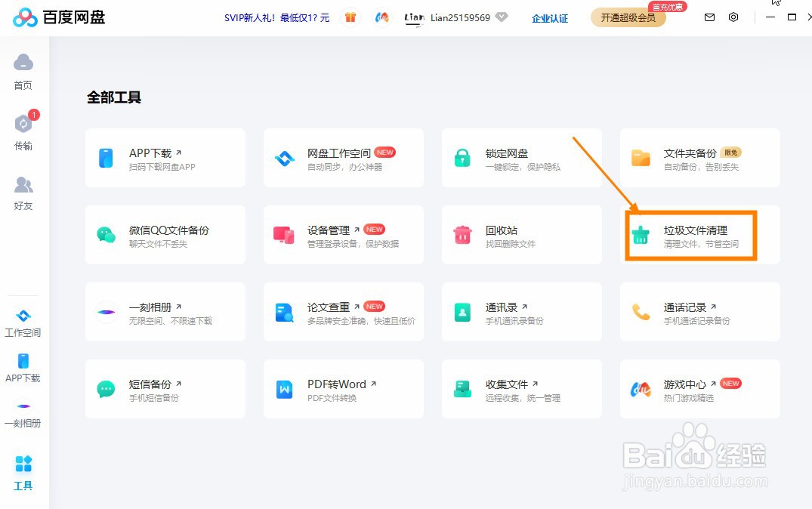Open 设备管理 tool title

coord(329,230)
